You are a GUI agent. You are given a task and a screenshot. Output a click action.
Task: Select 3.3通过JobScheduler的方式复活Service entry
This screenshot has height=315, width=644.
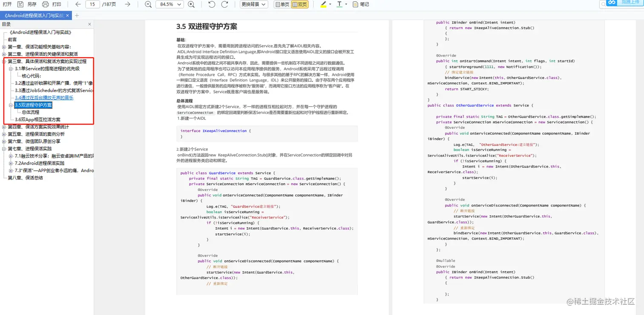point(54,90)
